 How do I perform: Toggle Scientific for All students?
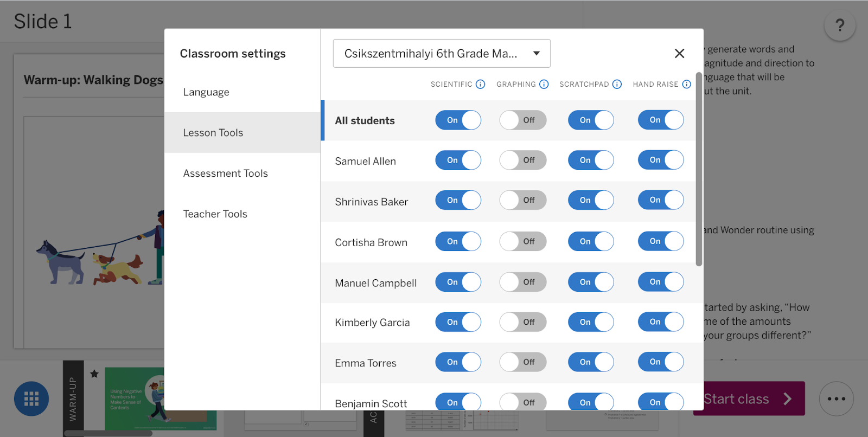pyautogui.click(x=458, y=120)
